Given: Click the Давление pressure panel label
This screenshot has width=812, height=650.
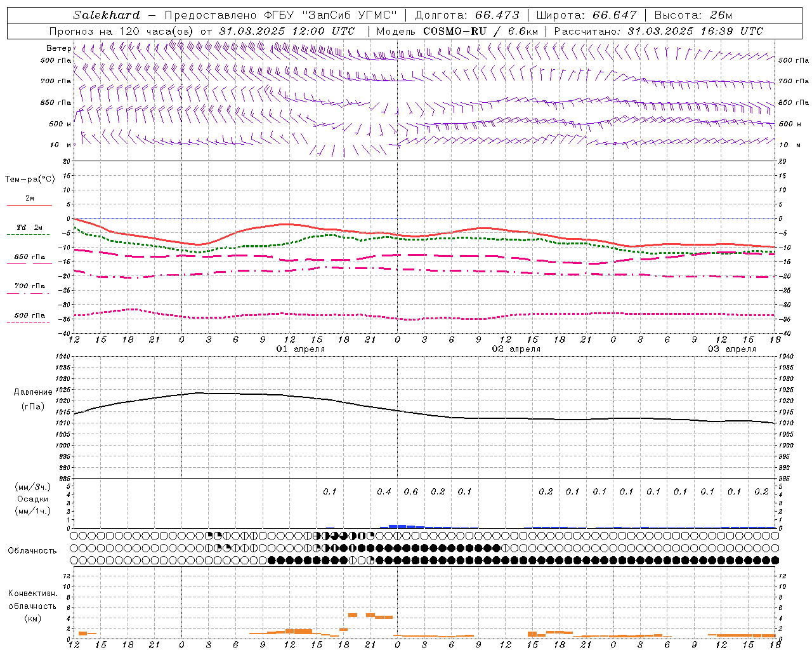Looking at the screenshot, I should [x=33, y=392].
